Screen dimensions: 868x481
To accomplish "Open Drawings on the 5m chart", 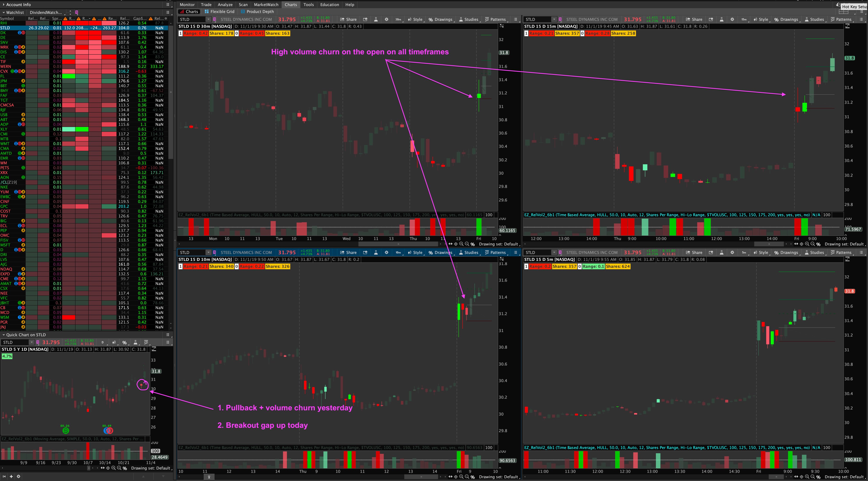I will (x=786, y=253).
